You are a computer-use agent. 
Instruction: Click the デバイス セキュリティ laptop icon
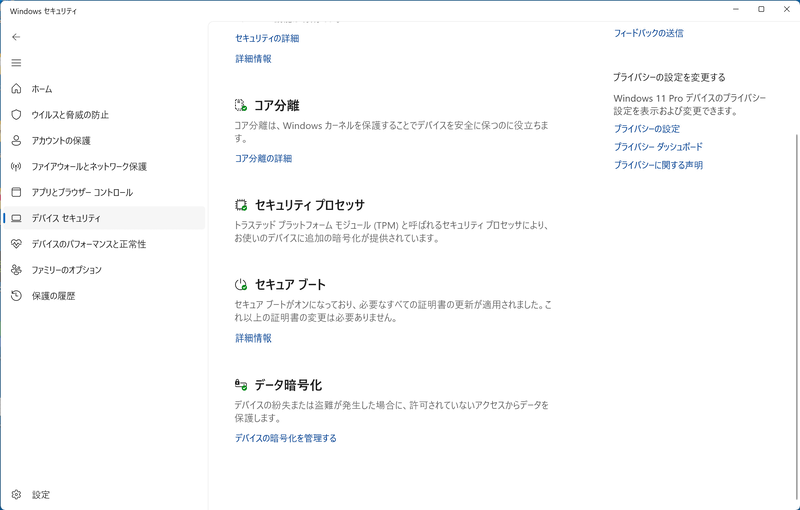(x=16, y=218)
